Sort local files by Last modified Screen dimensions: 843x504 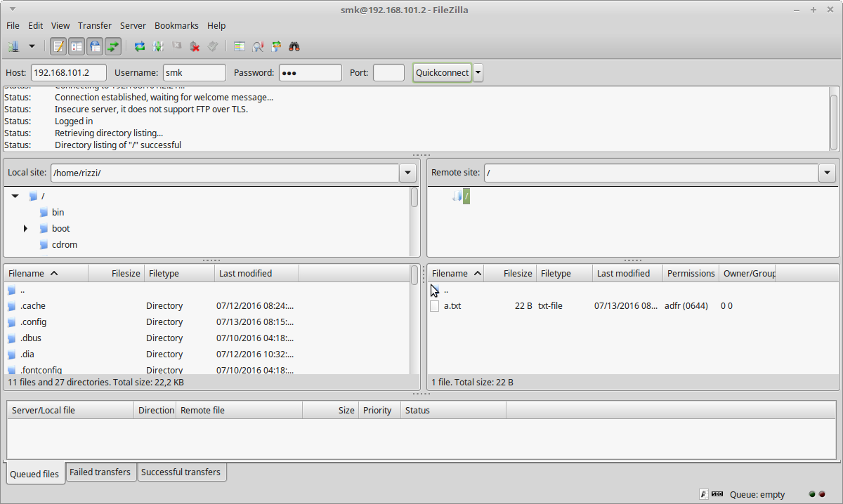(x=256, y=274)
